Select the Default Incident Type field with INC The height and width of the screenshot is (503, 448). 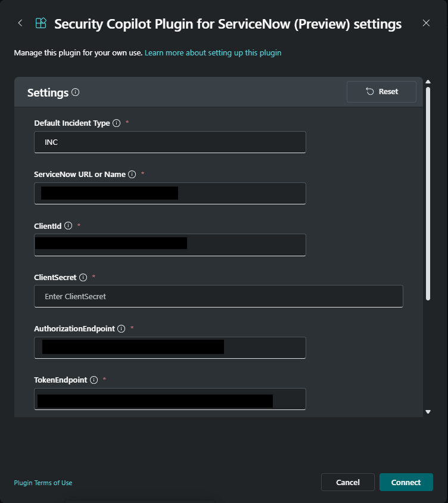pyautogui.click(x=170, y=142)
